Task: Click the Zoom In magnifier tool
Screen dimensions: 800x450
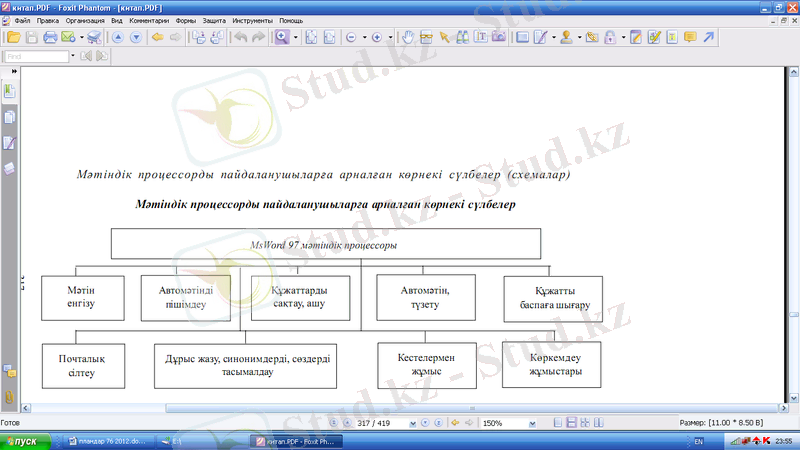Action: 282,38
